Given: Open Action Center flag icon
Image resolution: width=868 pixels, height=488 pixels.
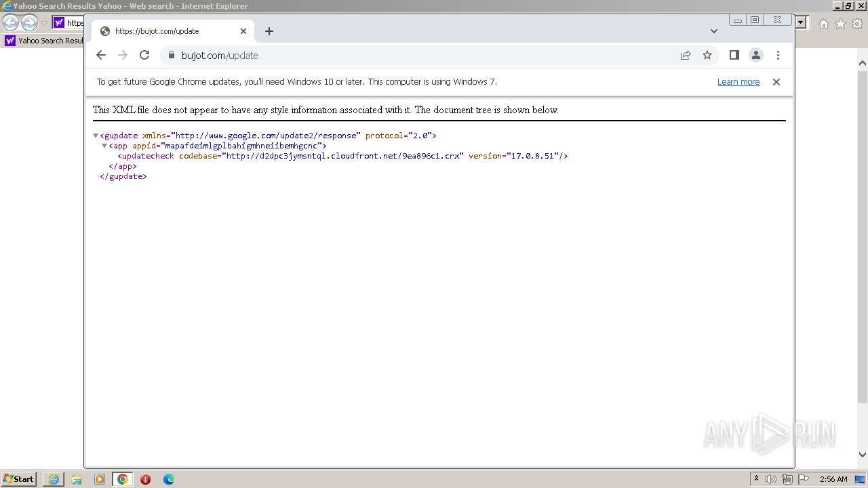Looking at the screenshot, I should tap(804, 479).
